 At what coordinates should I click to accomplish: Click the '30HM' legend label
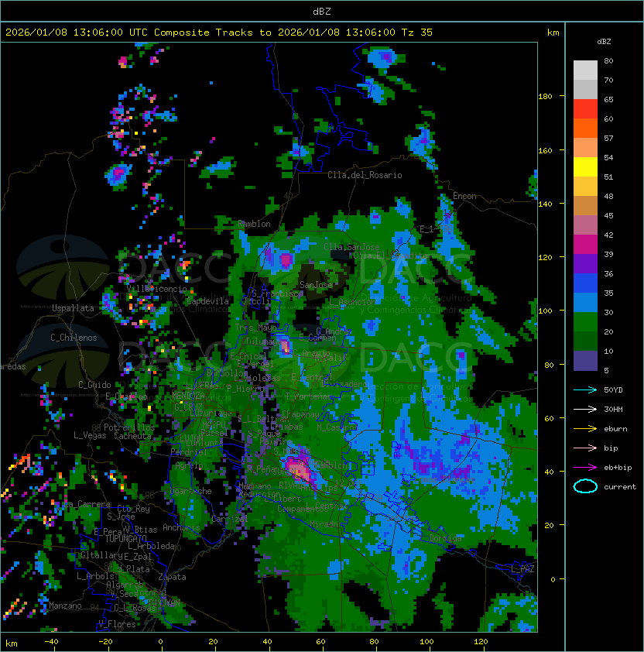(613, 409)
